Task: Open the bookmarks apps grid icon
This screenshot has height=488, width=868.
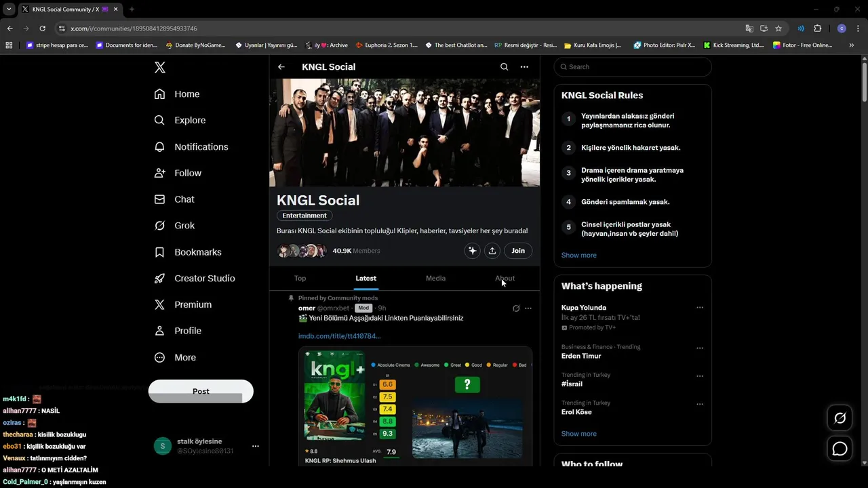Action: tap(9, 45)
